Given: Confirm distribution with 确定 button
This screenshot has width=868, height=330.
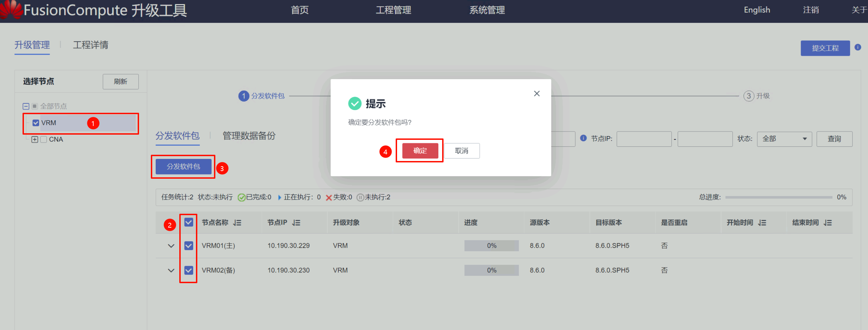Looking at the screenshot, I should coord(420,151).
